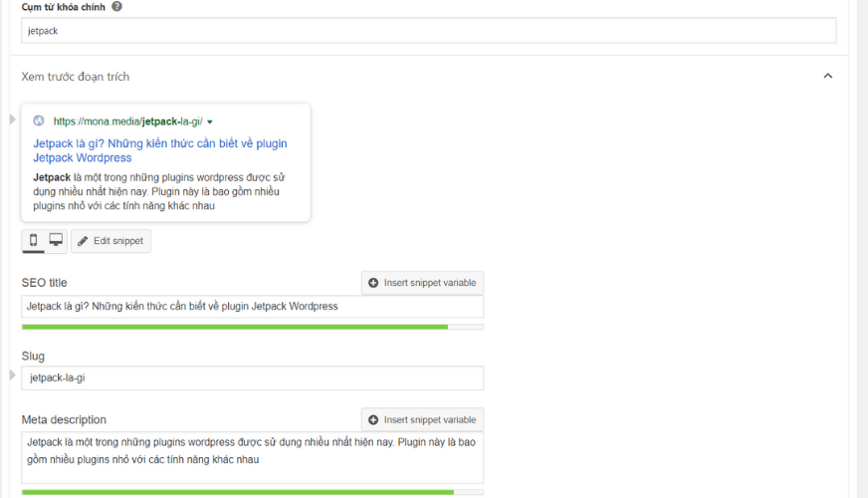Click the globe icon in the snippet preview
This screenshot has width=868, height=498.
click(x=39, y=122)
